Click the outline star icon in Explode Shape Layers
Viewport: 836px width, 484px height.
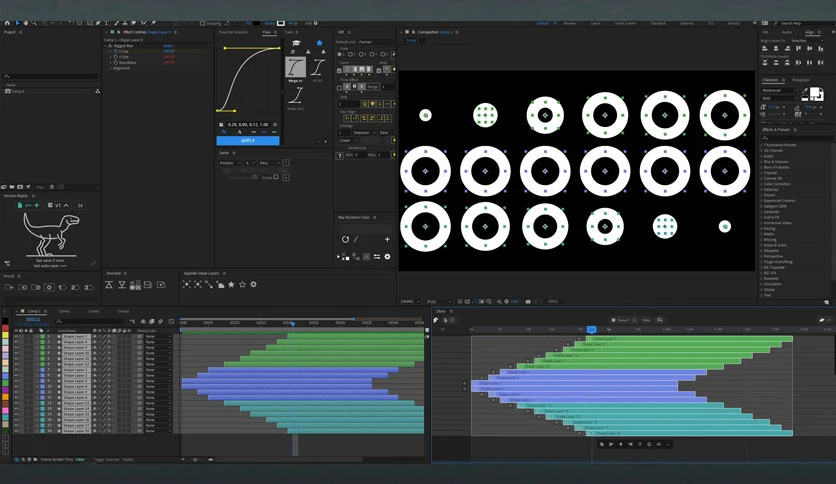pyautogui.click(x=243, y=285)
